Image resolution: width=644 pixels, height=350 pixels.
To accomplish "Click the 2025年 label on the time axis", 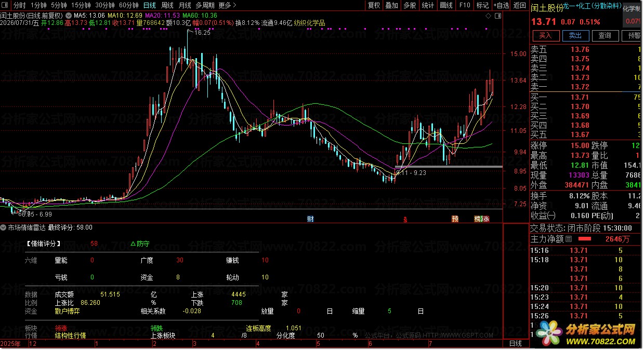I will point(10,344).
